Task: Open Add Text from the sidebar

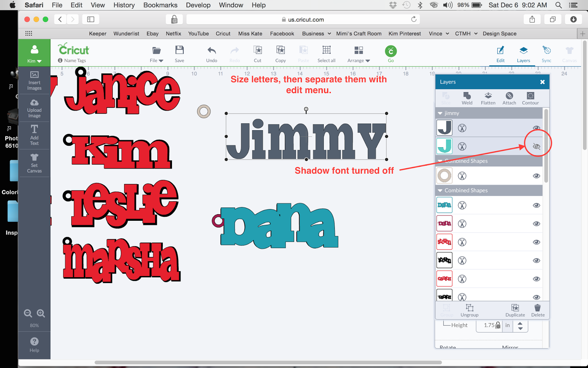Action: [x=34, y=135]
